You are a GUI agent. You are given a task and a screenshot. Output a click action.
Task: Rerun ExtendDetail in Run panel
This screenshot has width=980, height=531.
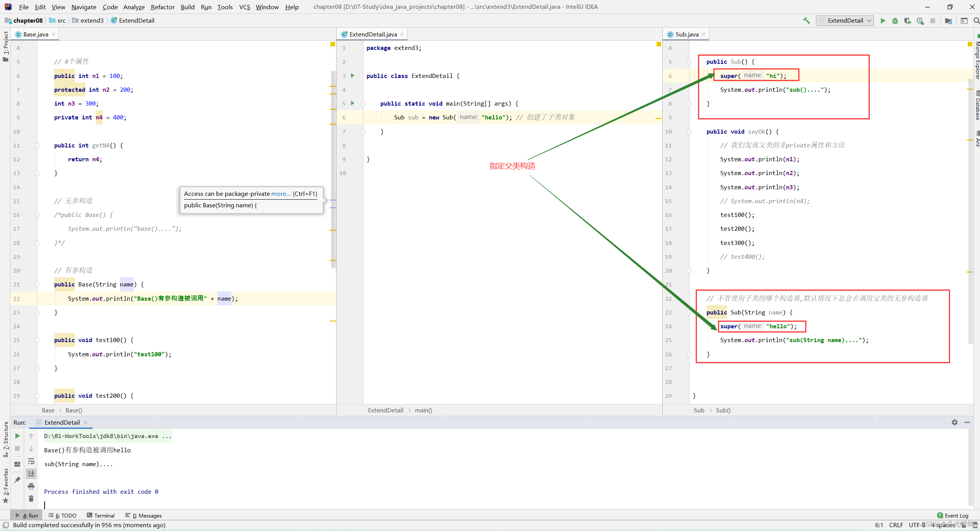click(17, 436)
